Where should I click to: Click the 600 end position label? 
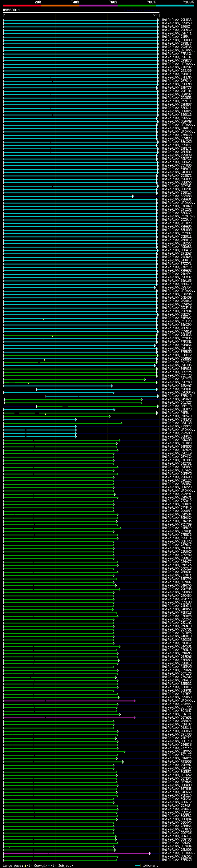coord(155,15)
